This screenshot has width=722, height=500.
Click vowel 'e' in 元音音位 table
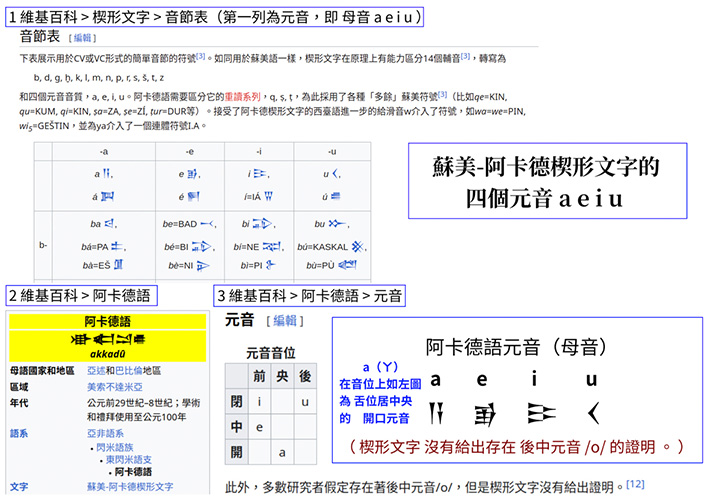[259, 427]
